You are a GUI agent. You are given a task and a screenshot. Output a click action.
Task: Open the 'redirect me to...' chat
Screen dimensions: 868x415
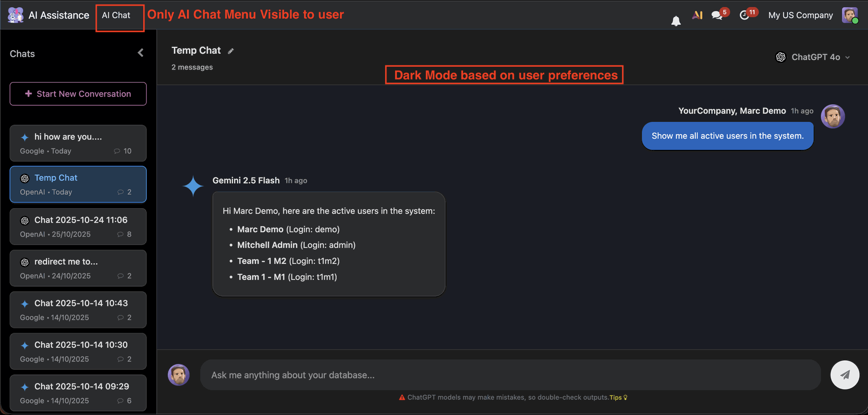pos(78,268)
